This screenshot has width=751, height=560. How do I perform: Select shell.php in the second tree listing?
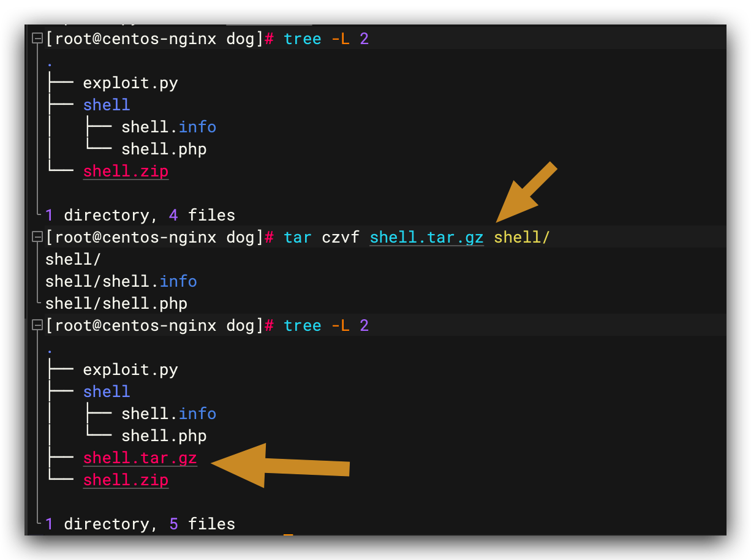tap(164, 436)
